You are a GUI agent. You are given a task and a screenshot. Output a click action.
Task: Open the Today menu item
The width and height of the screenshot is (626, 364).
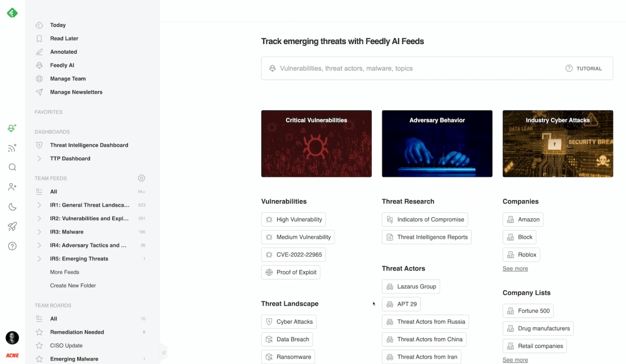(x=58, y=25)
